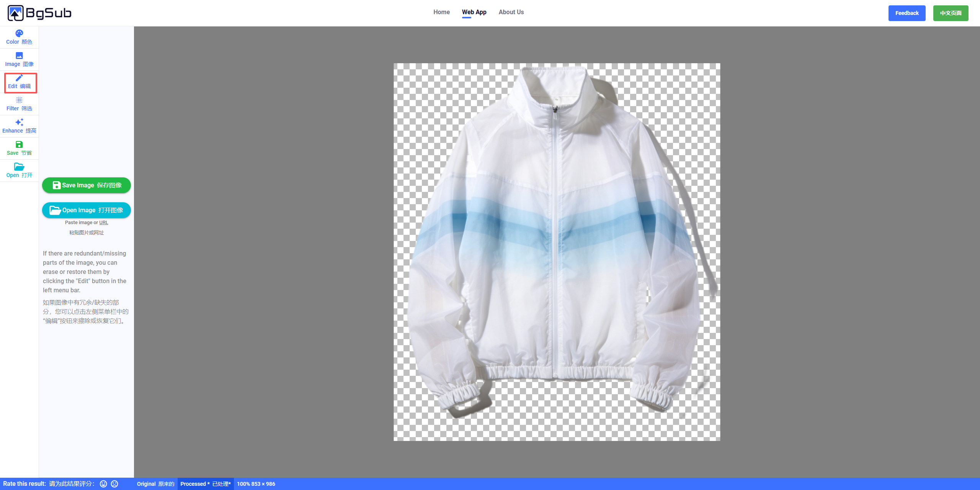Click the Save disk icon in sidebar

pos(19,144)
